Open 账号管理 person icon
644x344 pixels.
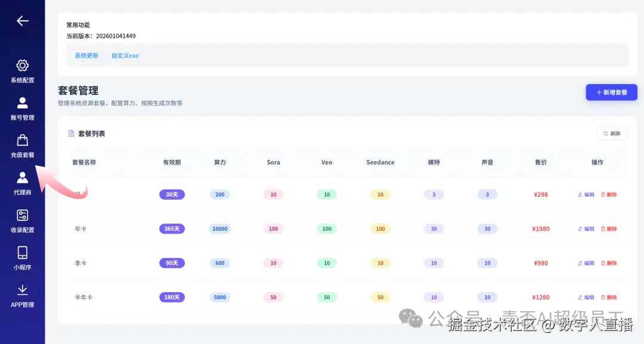22,103
